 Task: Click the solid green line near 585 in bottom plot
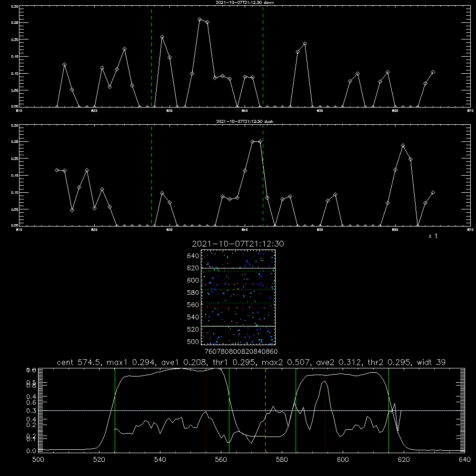point(296,410)
